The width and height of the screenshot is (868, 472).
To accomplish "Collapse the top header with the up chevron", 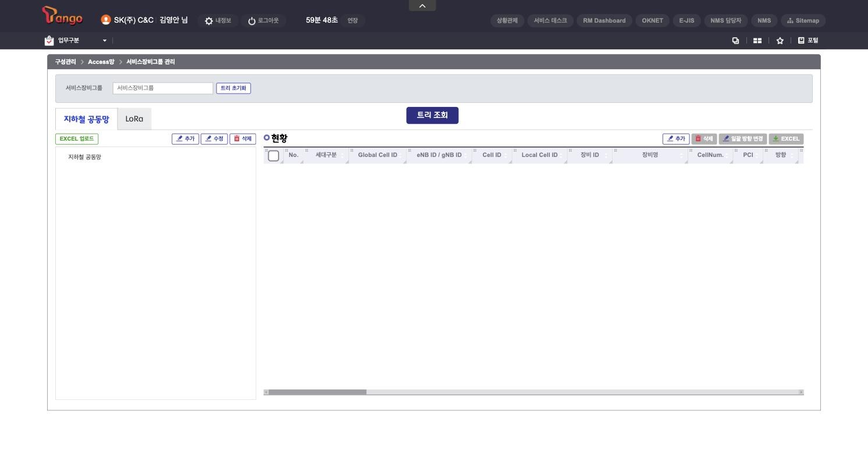I will [x=422, y=6].
